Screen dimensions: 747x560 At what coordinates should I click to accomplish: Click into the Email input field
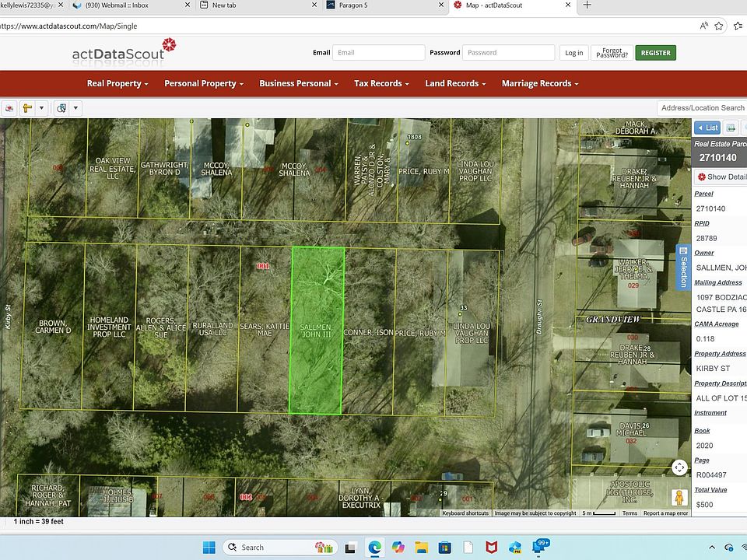pos(379,52)
